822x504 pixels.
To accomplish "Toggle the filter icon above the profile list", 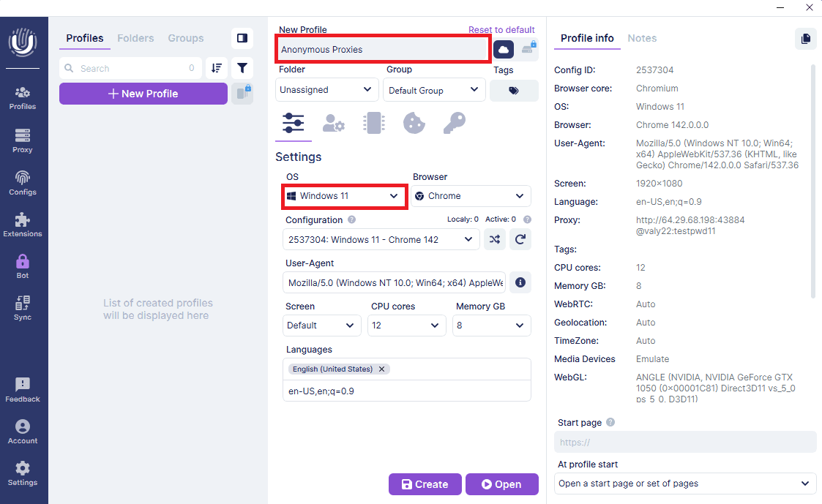I will point(242,67).
